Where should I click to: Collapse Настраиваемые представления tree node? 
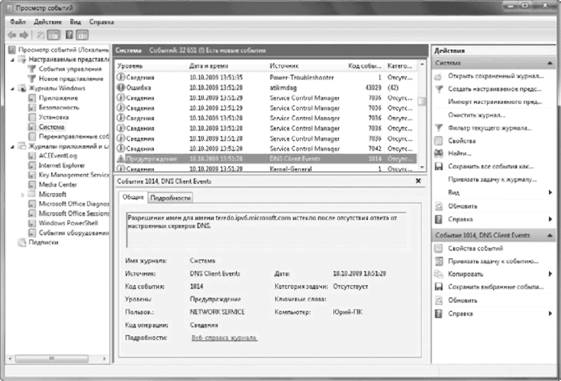(13, 59)
